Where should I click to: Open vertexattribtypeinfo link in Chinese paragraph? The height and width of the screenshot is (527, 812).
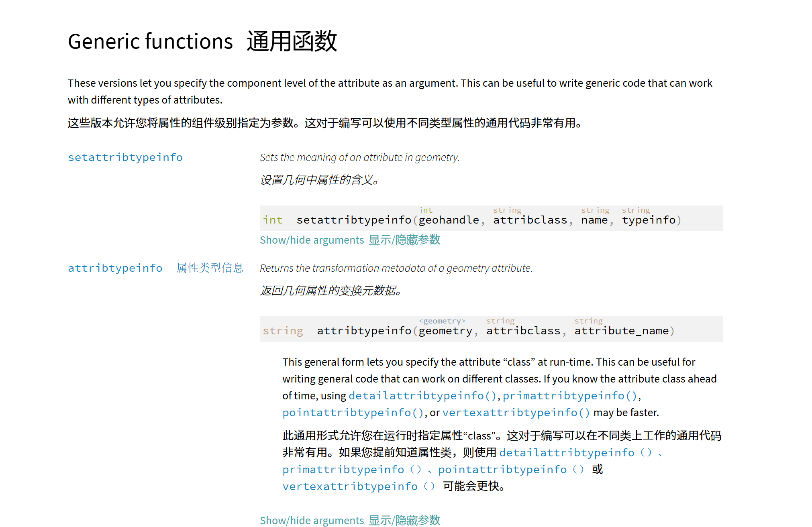point(359,486)
